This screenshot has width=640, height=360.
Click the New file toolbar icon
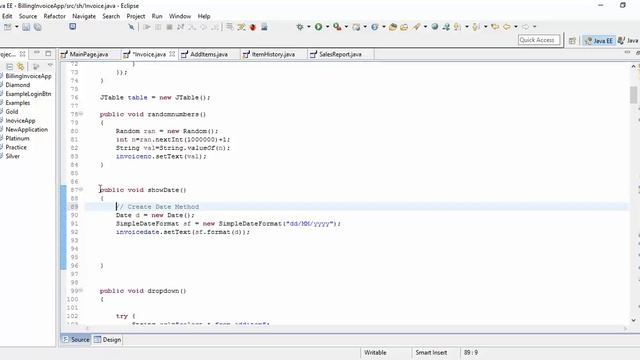tap(7, 27)
